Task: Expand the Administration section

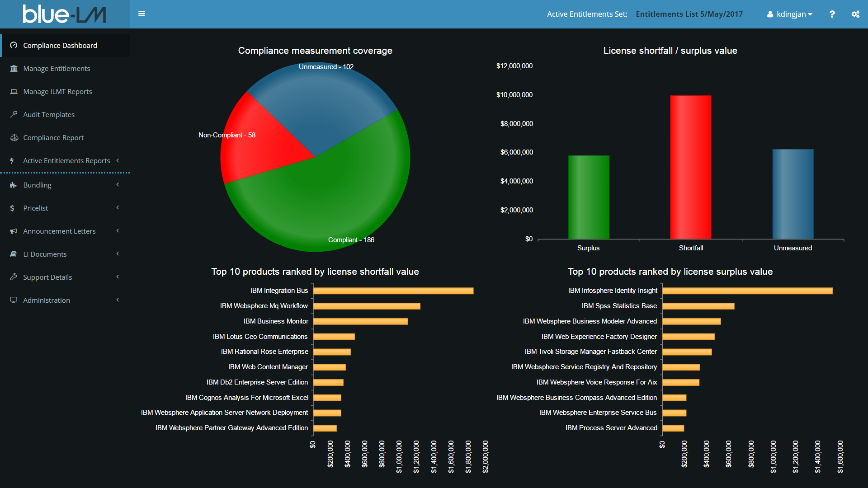Action: [118, 300]
